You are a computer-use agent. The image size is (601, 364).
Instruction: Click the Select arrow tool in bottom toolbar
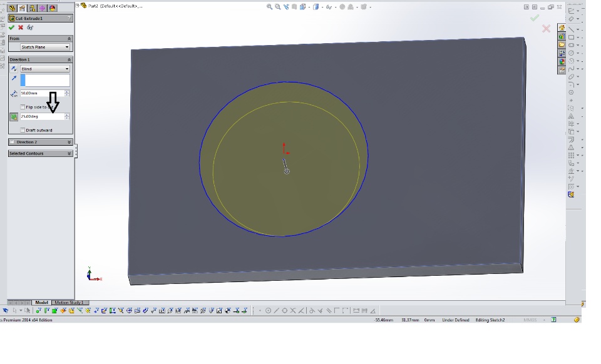[14, 310]
